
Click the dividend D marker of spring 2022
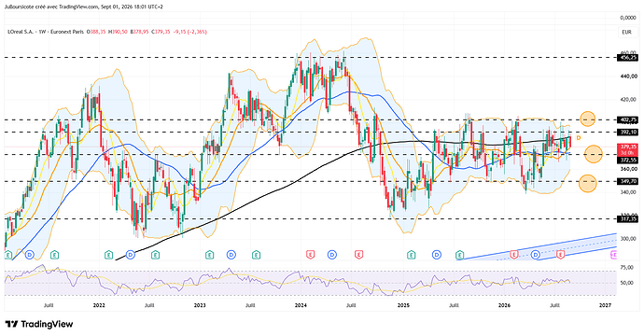130,255
